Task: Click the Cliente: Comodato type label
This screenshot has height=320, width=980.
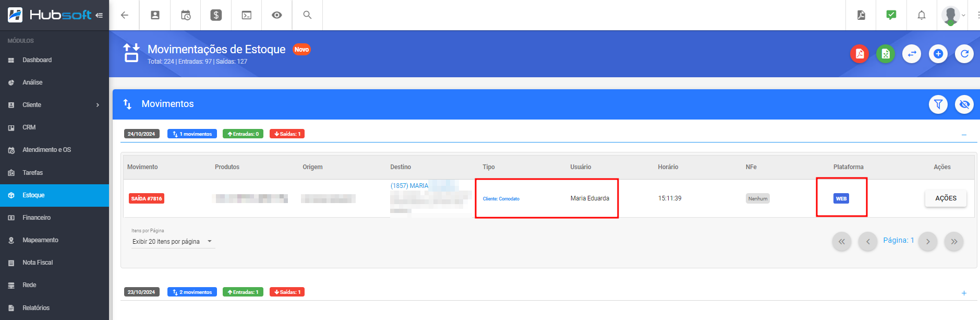Action: tap(501, 199)
